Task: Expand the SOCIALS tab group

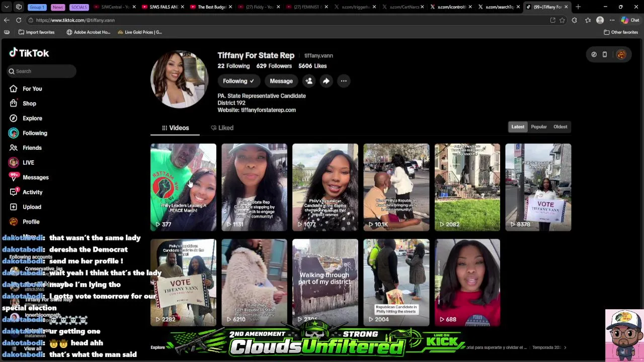Action: click(x=79, y=7)
